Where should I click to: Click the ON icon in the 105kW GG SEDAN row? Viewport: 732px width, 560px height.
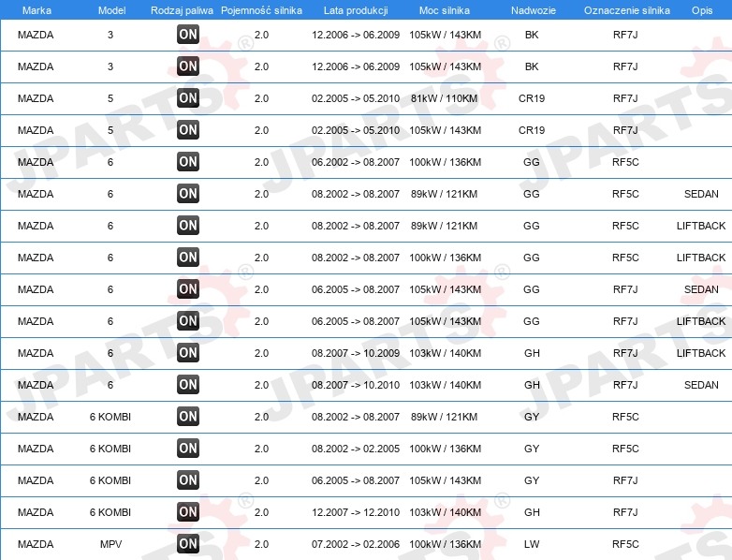coord(188,289)
